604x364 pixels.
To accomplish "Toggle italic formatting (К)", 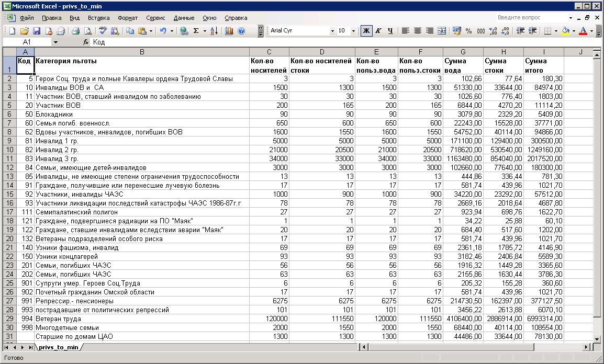I will (378, 31).
